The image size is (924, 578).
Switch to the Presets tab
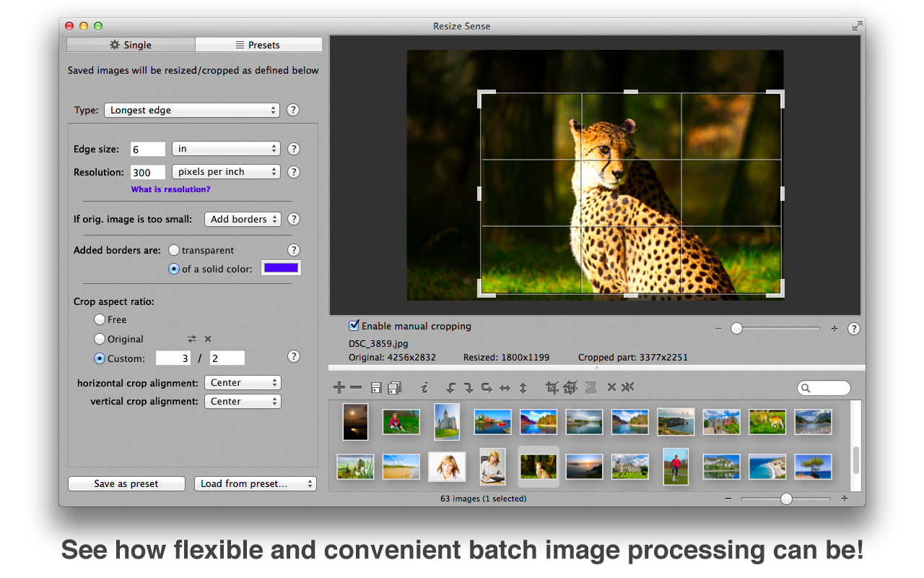point(258,45)
